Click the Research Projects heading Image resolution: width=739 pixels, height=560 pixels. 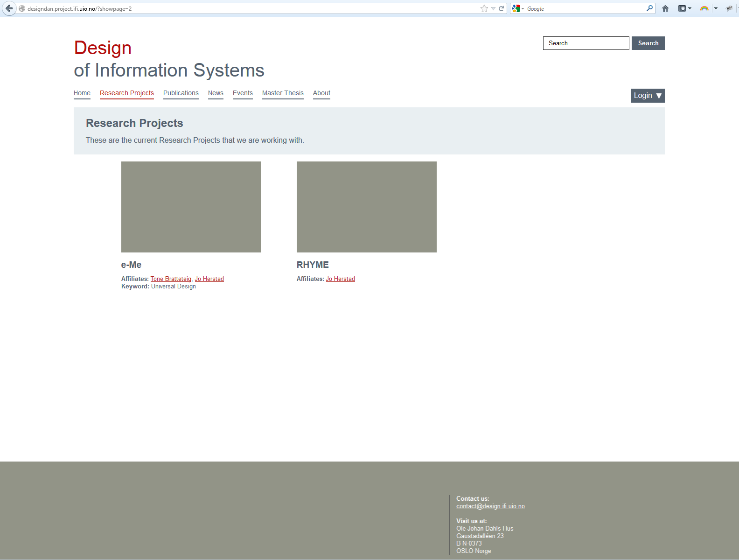click(x=134, y=123)
